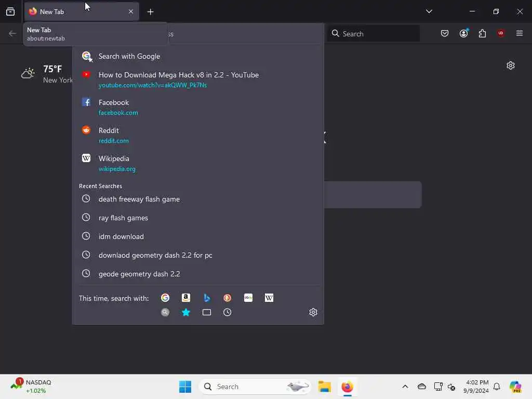
Task: Click the toolbar Search field
Action: tap(373, 34)
